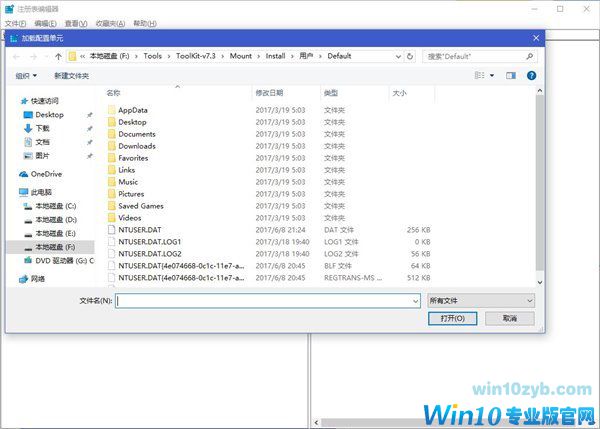Open the help question mark icon
Viewport: 600px width, 429px height.
pos(531,75)
